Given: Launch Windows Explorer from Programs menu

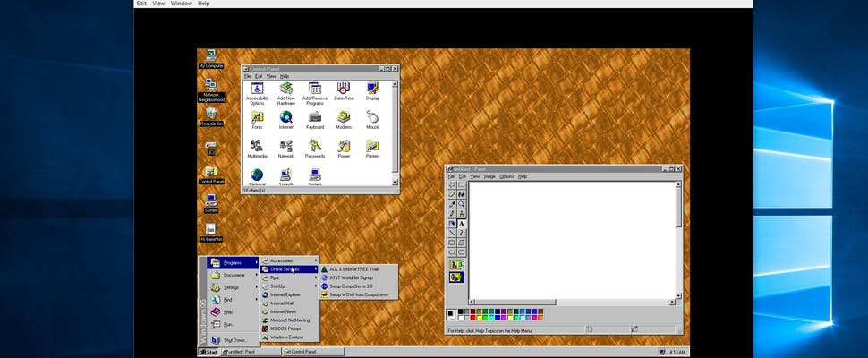Looking at the screenshot, I should 290,337.
